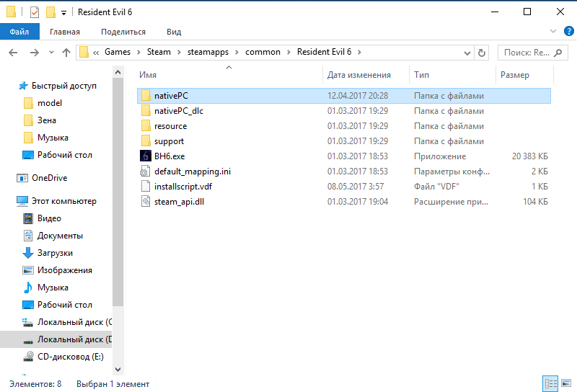Click the 12.04.2017 20:28 date of nativePC

[358, 96]
